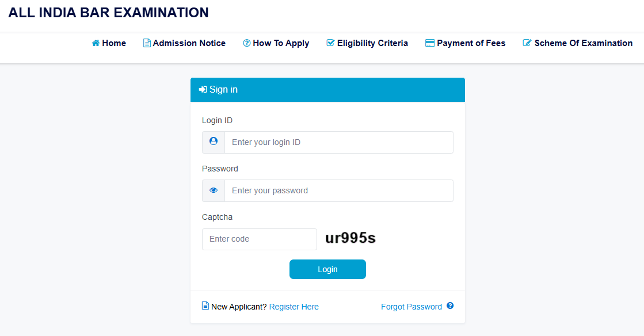The height and width of the screenshot is (336, 644).
Task: Click the Scheme Of Examination edit icon
Action: point(527,43)
